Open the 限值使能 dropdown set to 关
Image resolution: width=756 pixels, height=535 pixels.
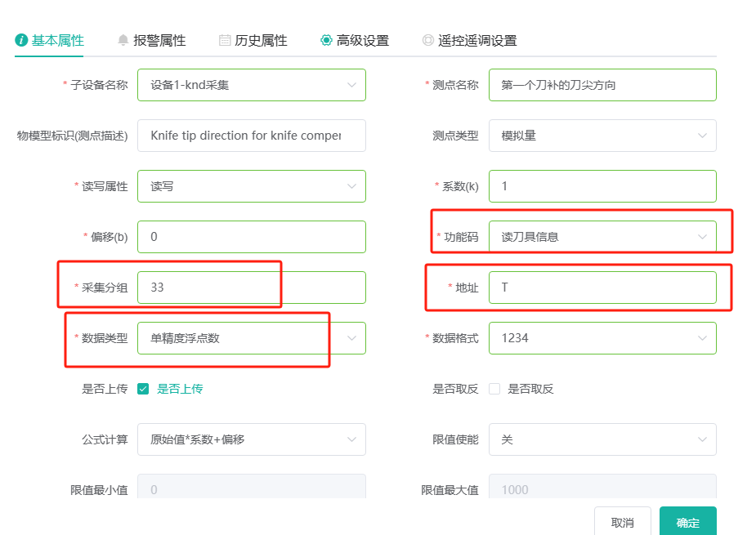point(602,439)
